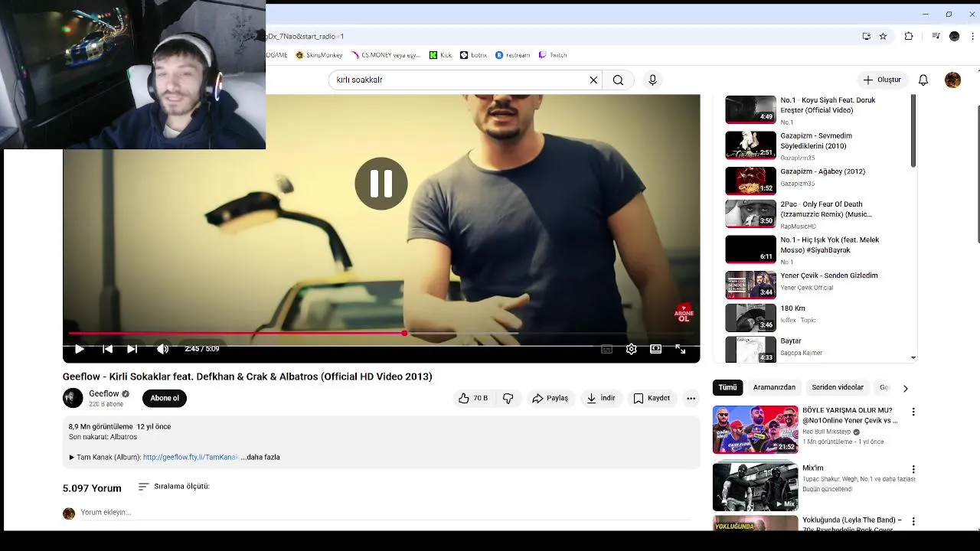Open YouTube notifications bell
The image size is (980, 551).
click(x=923, y=80)
